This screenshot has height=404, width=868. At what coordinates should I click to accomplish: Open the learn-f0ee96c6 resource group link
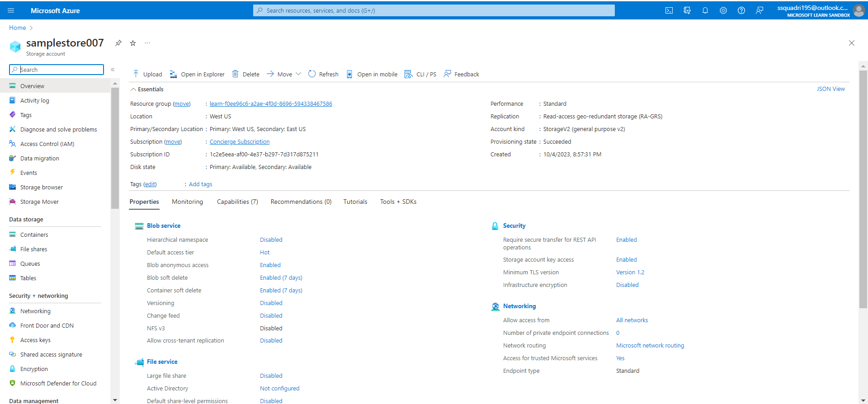coord(271,104)
